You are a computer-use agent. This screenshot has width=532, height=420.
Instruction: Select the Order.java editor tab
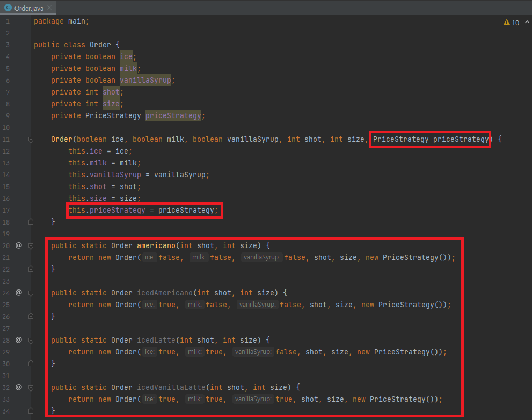point(28,8)
